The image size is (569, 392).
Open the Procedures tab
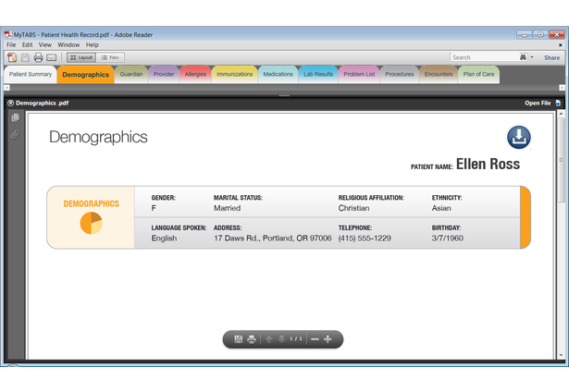click(x=400, y=74)
